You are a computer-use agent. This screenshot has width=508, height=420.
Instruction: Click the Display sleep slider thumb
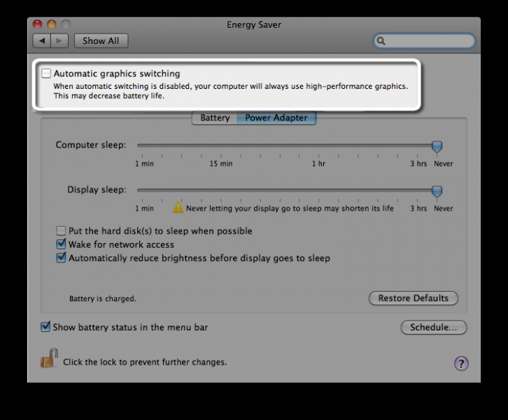click(x=437, y=191)
